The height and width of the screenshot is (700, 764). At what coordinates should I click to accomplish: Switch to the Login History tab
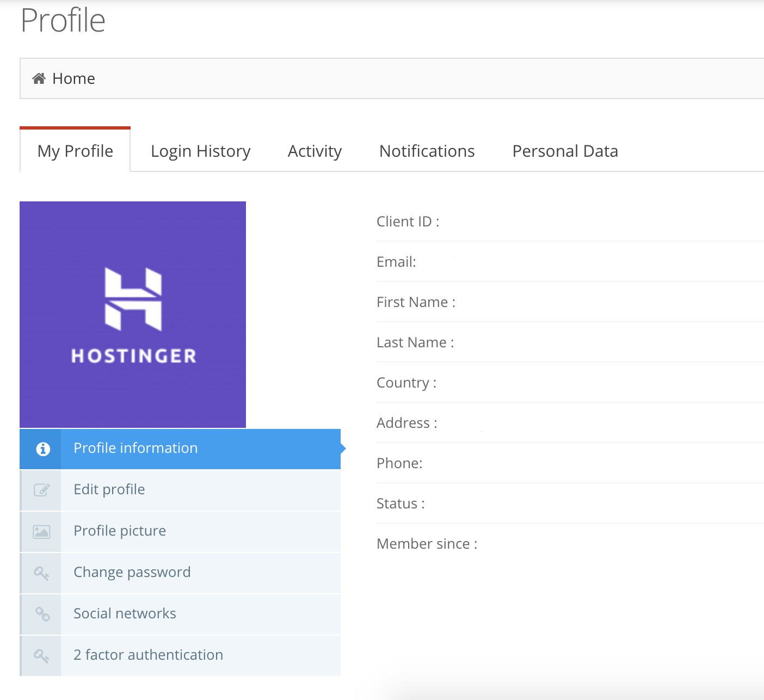point(201,151)
